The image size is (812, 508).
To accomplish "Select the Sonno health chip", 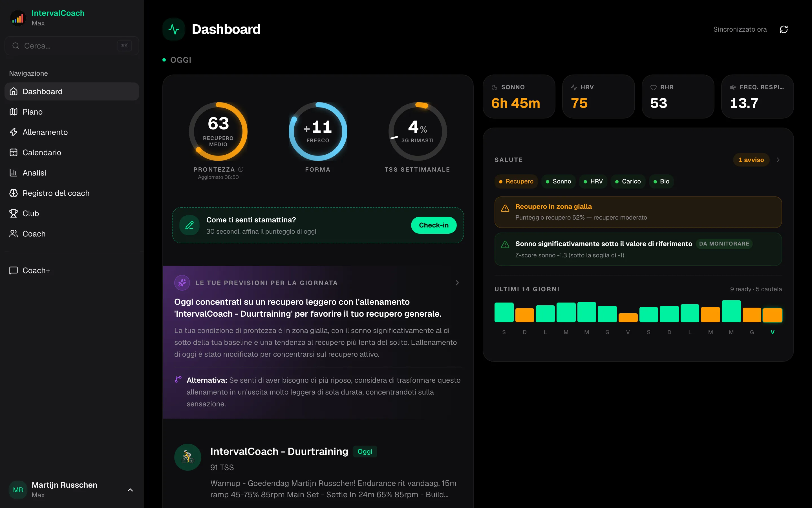I will (x=558, y=181).
